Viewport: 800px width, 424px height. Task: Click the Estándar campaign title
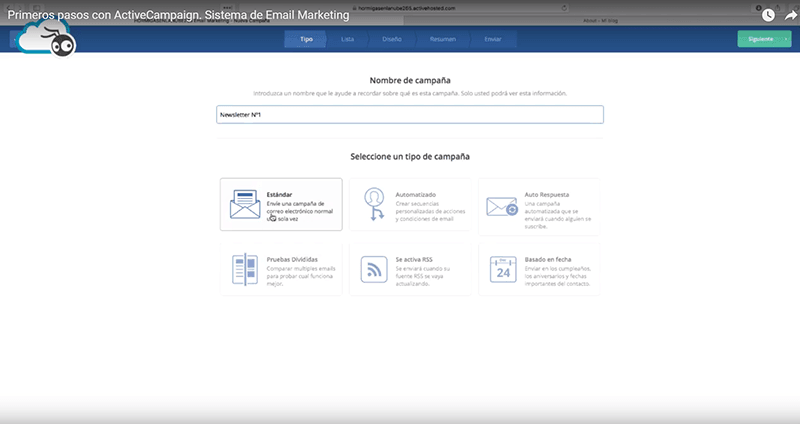tap(279, 194)
